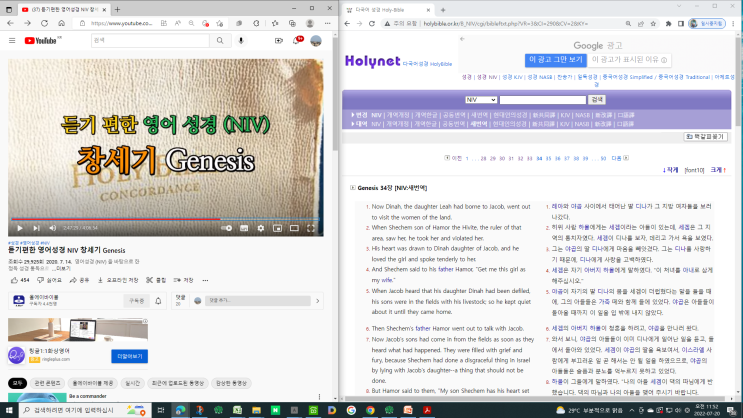
Task: Go to next chapter '다음' link
Action: (x=620, y=158)
